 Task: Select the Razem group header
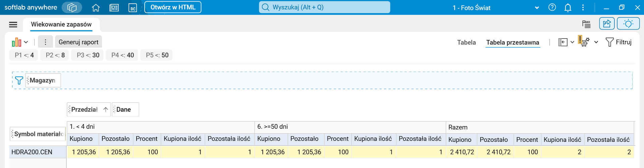pyautogui.click(x=540, y=127)
